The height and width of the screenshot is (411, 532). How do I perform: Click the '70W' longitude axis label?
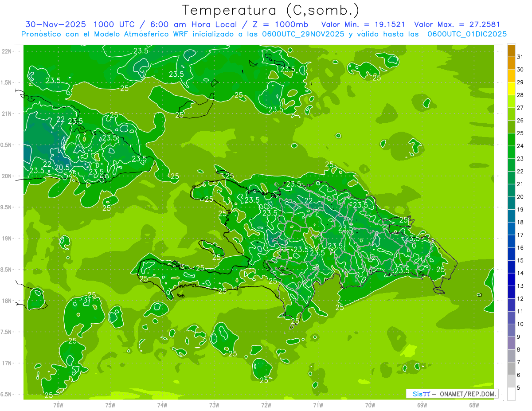370,404
